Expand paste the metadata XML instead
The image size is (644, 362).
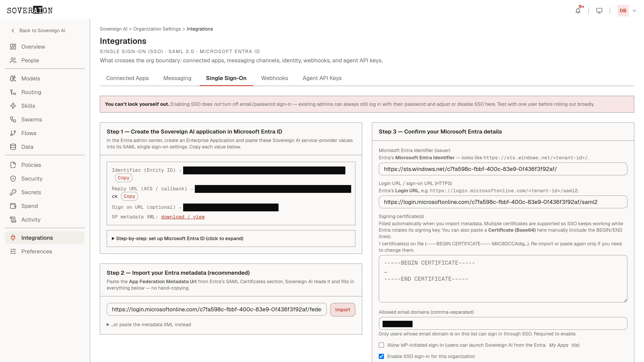(x=149, y=325)
